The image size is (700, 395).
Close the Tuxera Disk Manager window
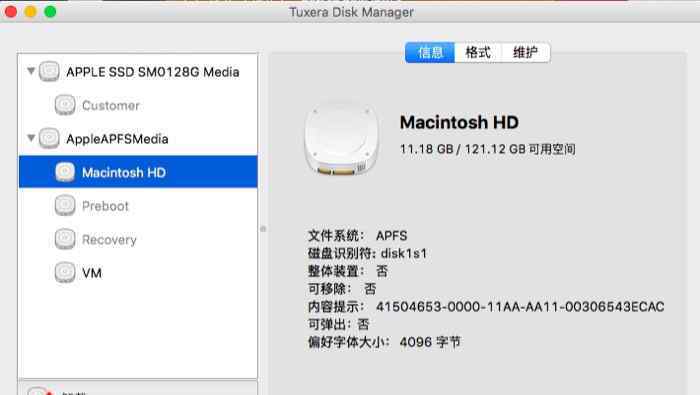point(11,12)
